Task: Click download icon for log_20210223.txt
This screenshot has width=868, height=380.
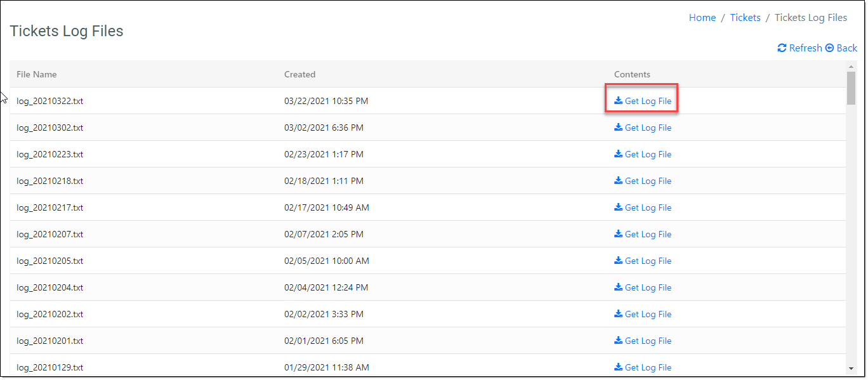Action: pyautogui.click(x=619, y=154)
